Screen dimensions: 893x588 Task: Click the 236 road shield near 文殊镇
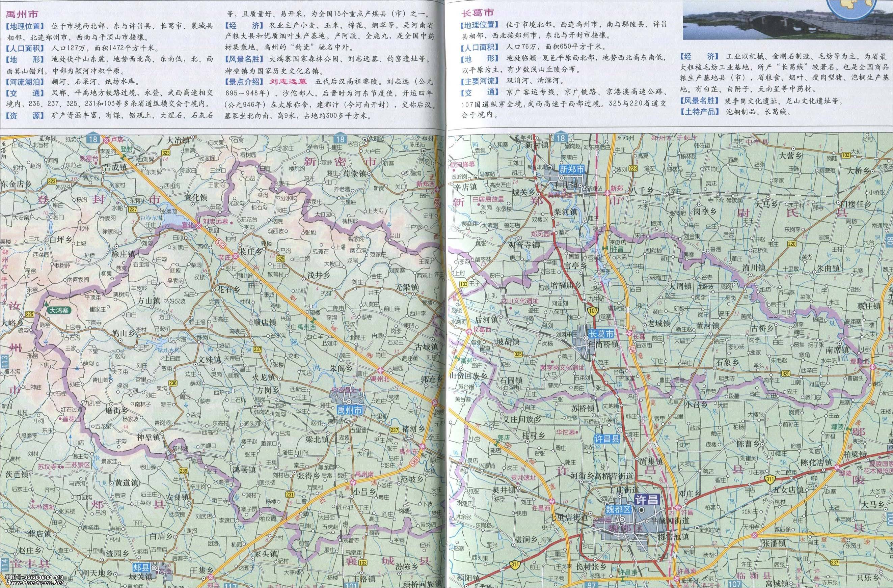pos(172,383)
